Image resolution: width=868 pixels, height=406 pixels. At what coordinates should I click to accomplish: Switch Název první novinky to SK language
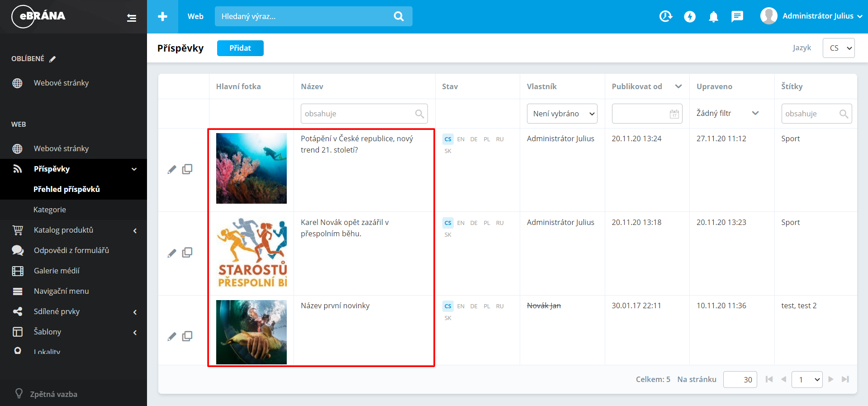click(x=448, y=318)
